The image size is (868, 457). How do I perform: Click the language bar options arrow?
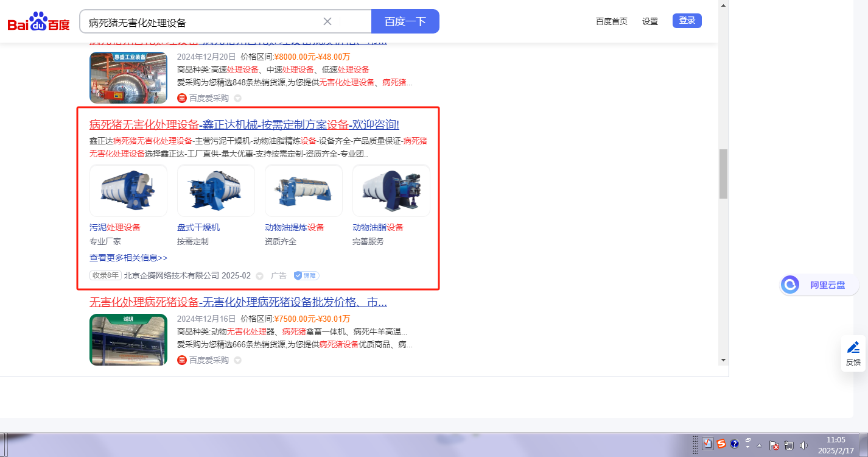(x=748, y=448)
